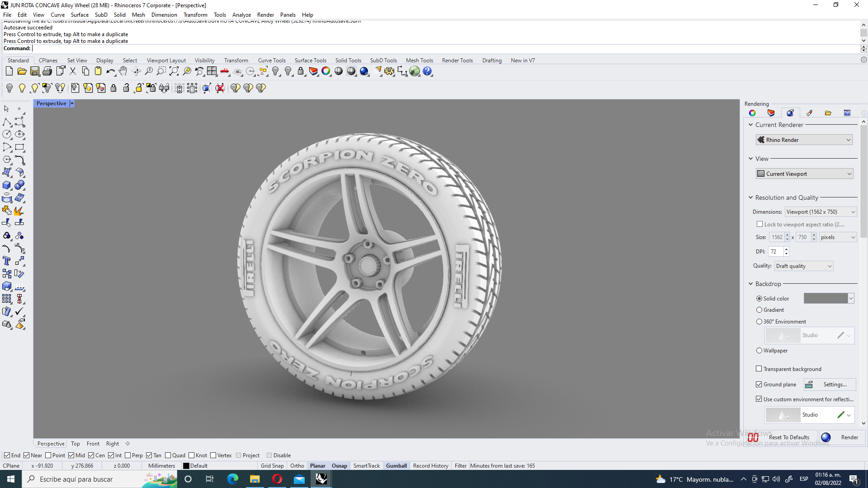Select the Save file icon
This screenshot has height=488, width=868.
[35, 71]
